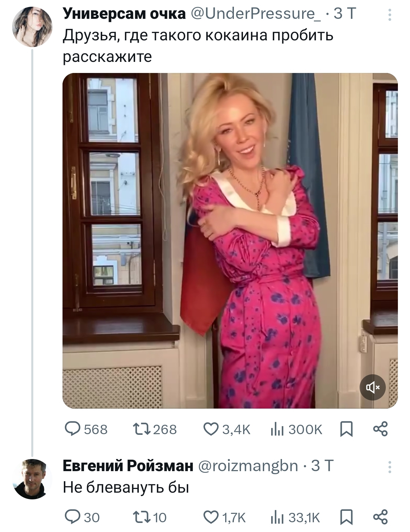Bookmark the Универсам очка tweet

point(346,429)
